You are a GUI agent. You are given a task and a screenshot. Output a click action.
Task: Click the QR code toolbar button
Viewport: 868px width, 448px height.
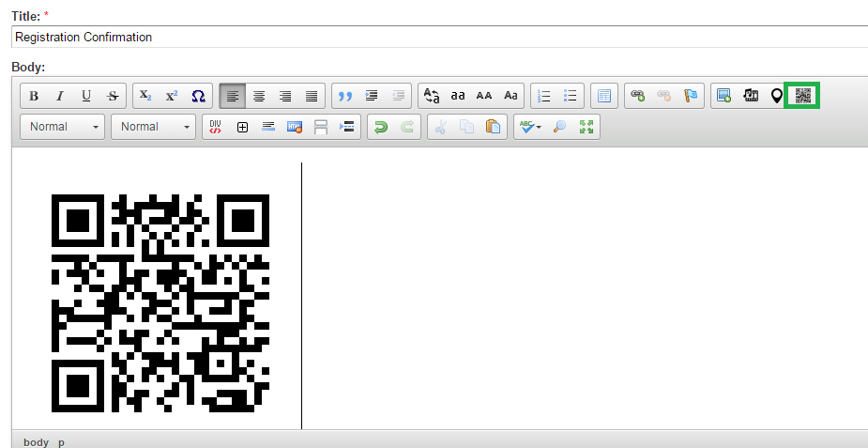pos(802,96)
